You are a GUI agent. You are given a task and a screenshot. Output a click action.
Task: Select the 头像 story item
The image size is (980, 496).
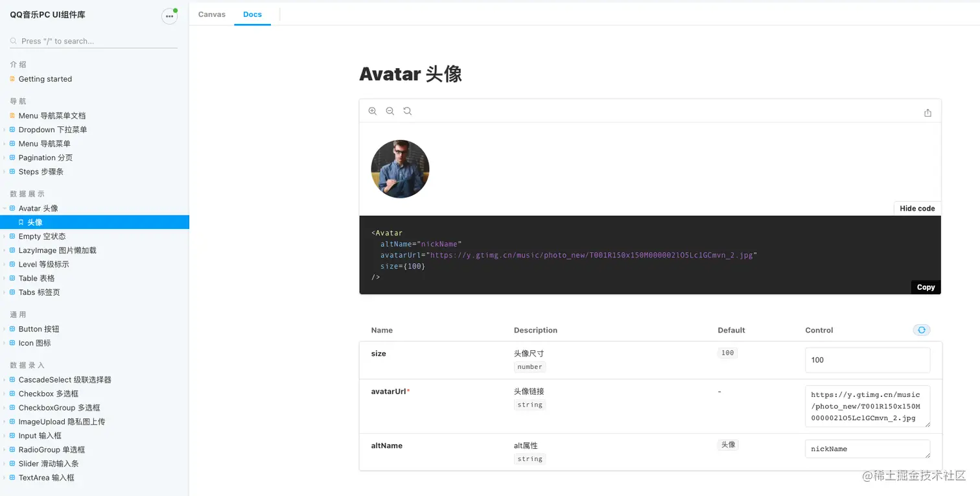click(95, 222)
